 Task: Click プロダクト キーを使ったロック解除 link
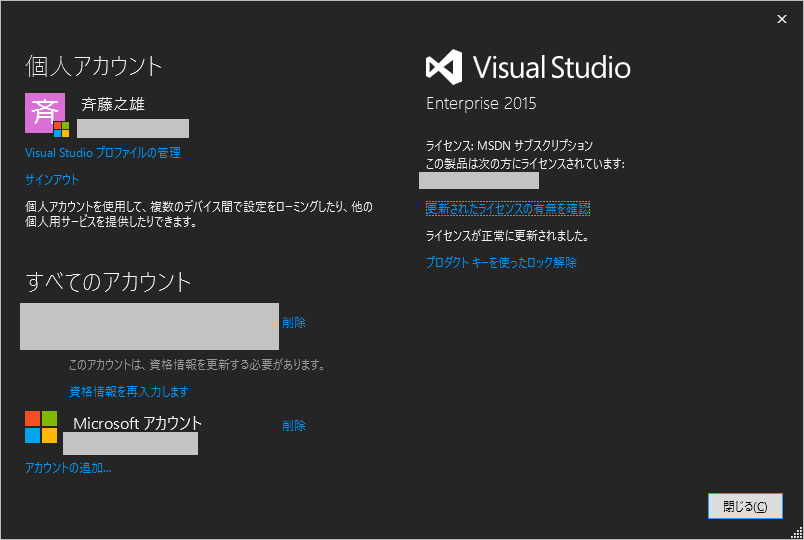pos(501,263)
